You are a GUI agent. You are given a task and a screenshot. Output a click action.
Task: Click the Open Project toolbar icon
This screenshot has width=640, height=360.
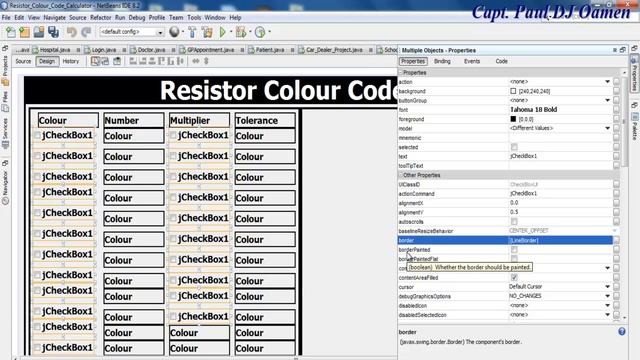coord(39,32)
